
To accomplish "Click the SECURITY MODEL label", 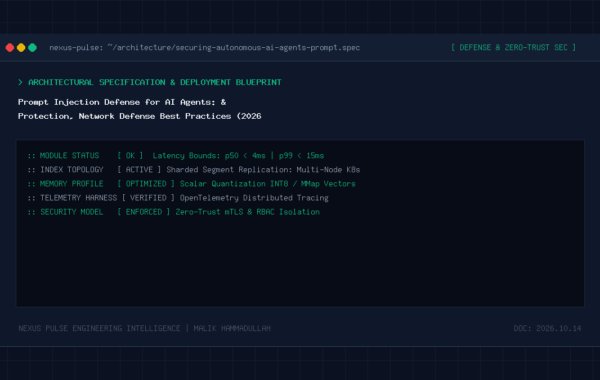I will 72,212.
